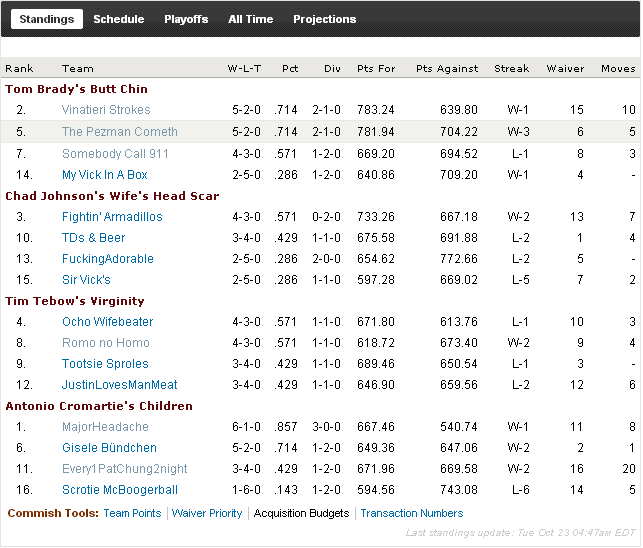Open Transaction Numbers commish tool

point(412,513)
